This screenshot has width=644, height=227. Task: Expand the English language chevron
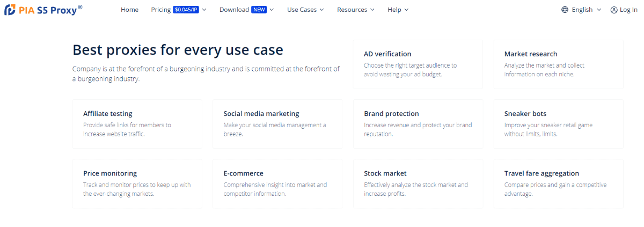[x=599, y=10]
